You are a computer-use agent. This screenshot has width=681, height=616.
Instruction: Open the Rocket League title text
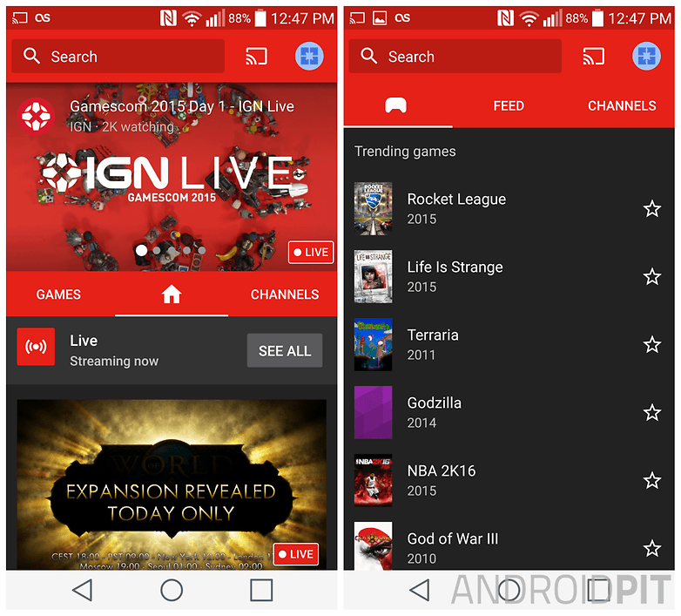(x=456, y=200)
